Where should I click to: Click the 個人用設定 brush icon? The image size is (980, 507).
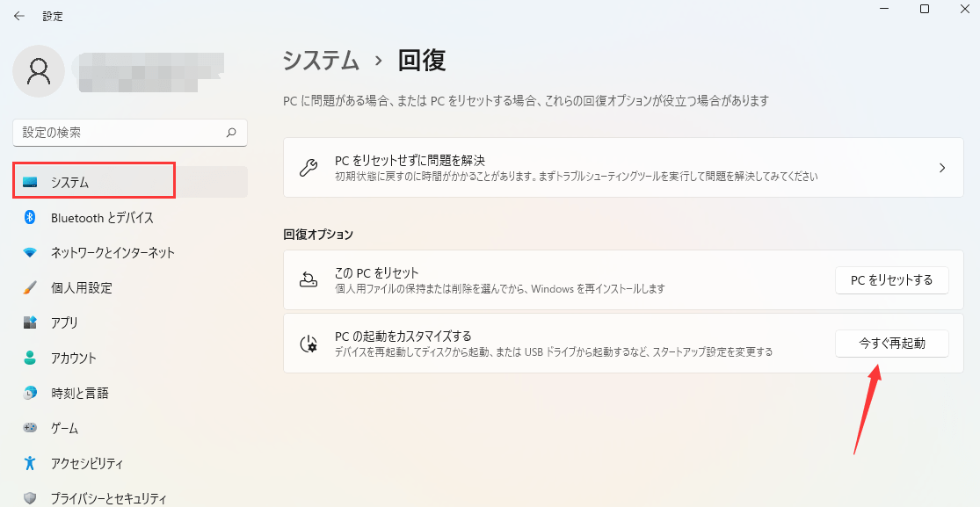(32, 287)
